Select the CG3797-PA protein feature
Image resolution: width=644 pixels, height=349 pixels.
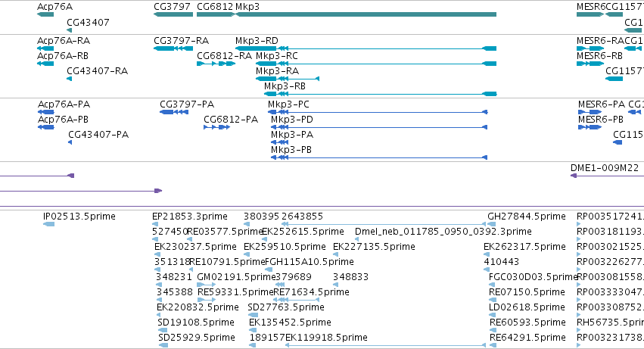[174, 112]
